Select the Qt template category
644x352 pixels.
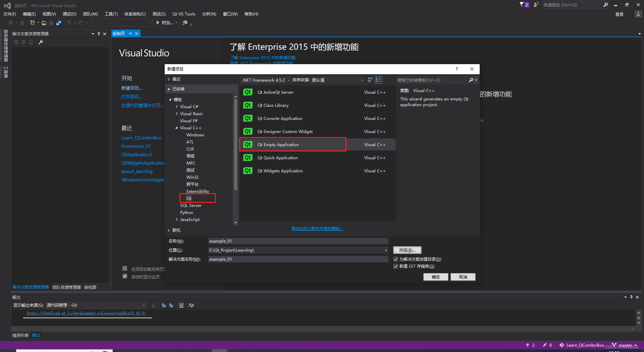click(x=189, y=199)
